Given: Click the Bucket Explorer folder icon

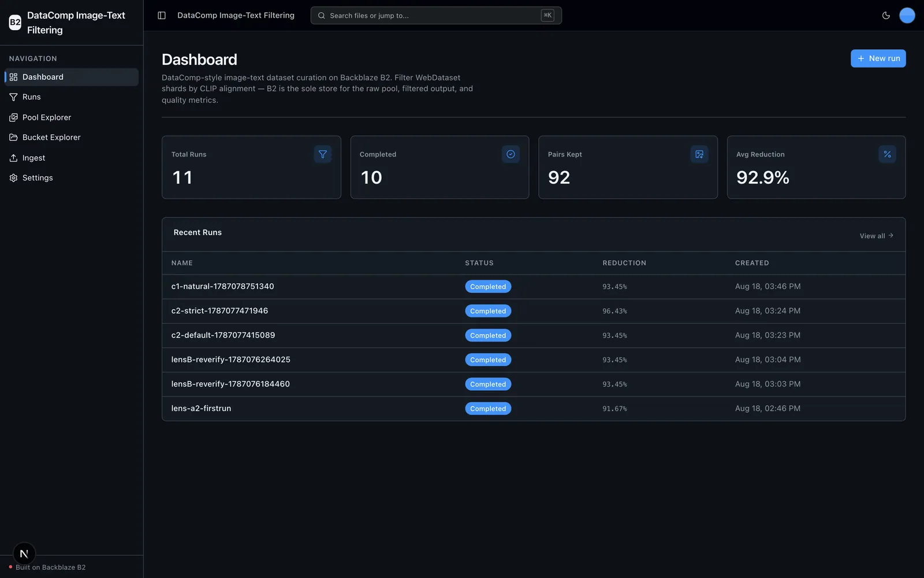Looking at the screenshot, I should [x=13, y=138].
